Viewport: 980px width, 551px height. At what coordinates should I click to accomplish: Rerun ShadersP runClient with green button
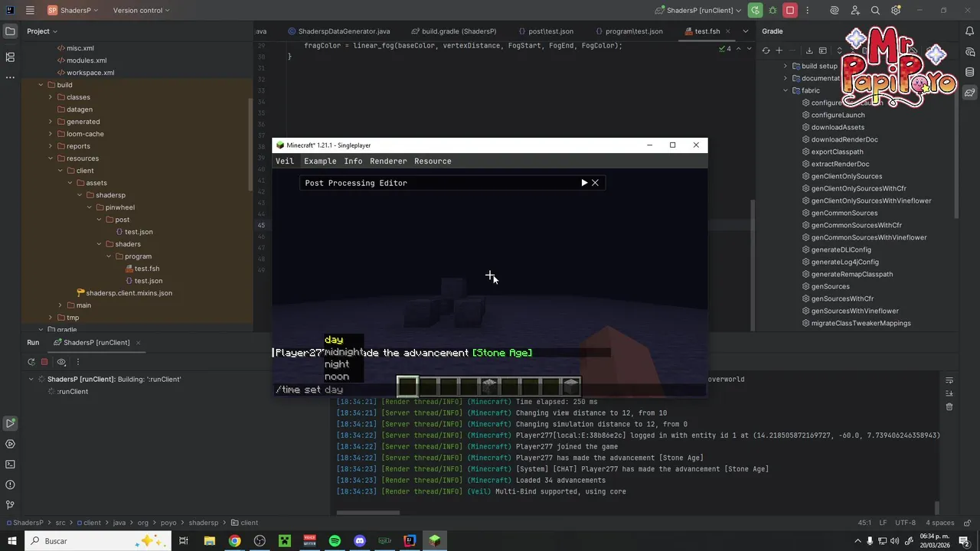coord(756,10)
